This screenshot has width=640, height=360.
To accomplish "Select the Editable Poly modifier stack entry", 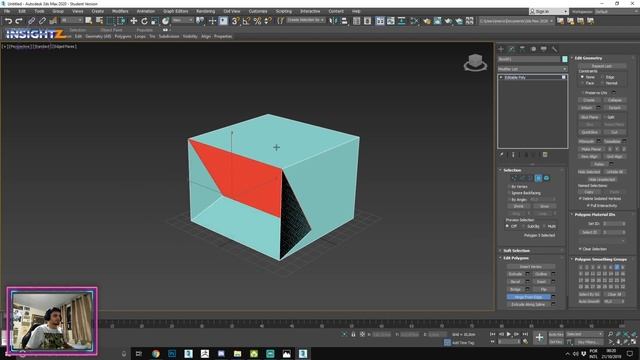I will pyautogui.click(x=532, y=77).
